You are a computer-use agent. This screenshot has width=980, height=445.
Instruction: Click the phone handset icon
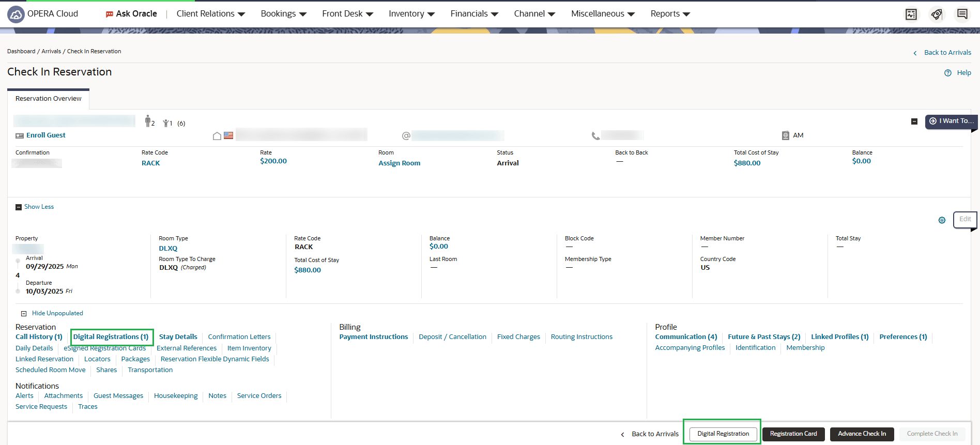596,136
